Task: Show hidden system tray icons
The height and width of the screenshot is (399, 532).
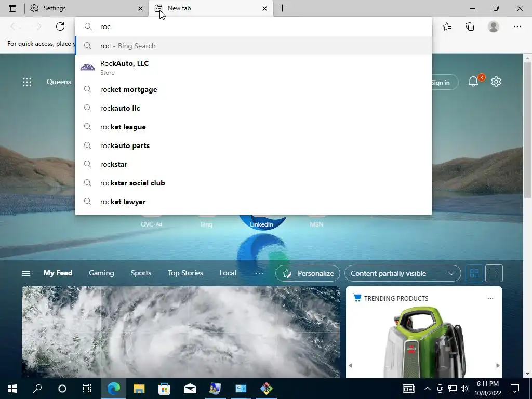Action: click(428, 389)
